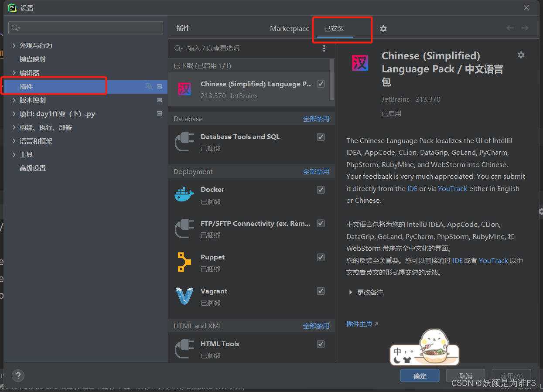This screenshot has height=392, width=543.
Task: Click the HTML Tools plug icon
Action: pyautogui.click(x=184, y=349)
